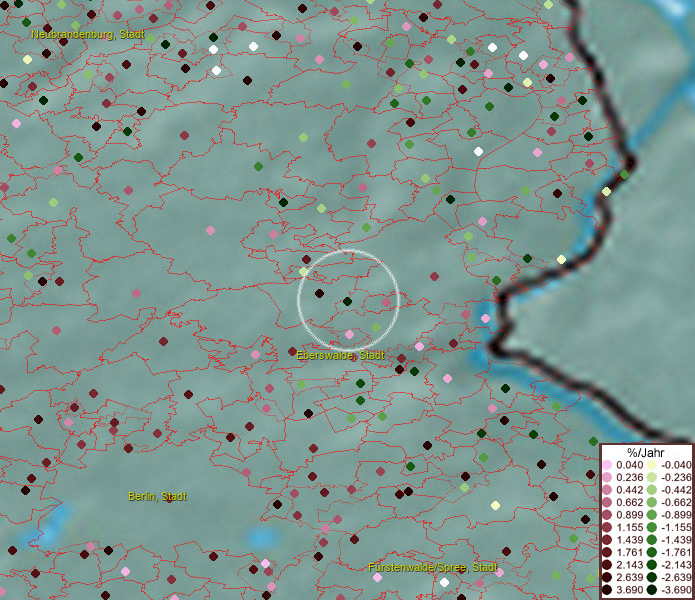Select the 0.442 pink legend swatch

click(607, 490)
